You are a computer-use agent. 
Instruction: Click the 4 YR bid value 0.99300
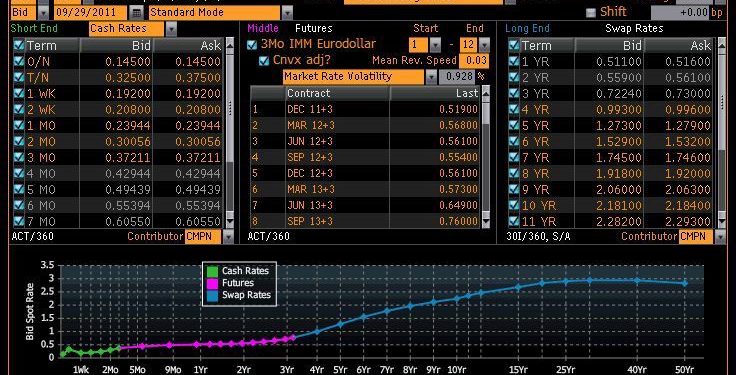(x=619, y=109)
